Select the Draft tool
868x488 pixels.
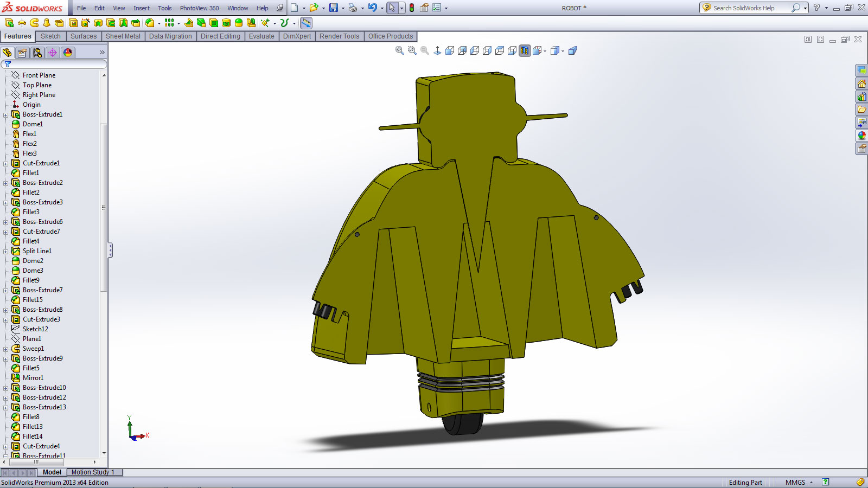[x=201, y=23]
